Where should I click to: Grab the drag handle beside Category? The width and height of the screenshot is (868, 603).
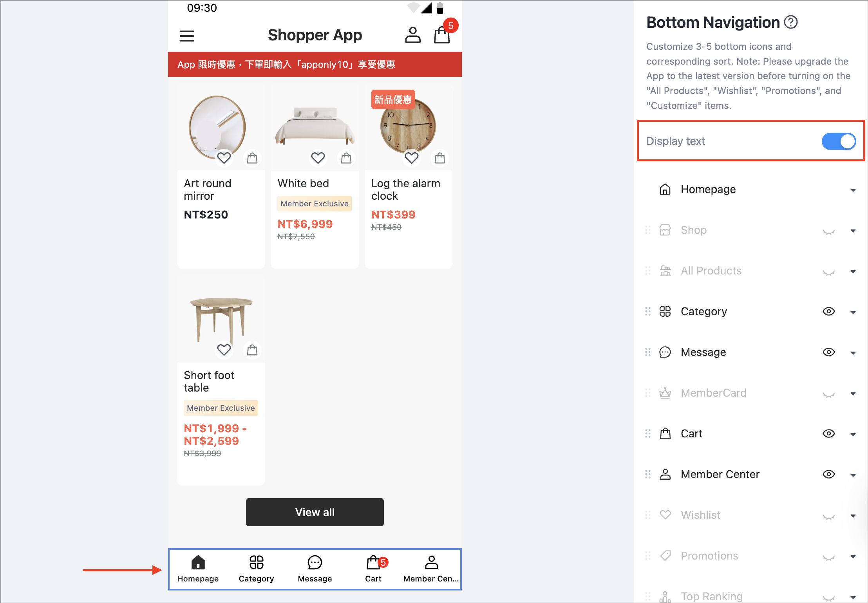pos(648,312)
